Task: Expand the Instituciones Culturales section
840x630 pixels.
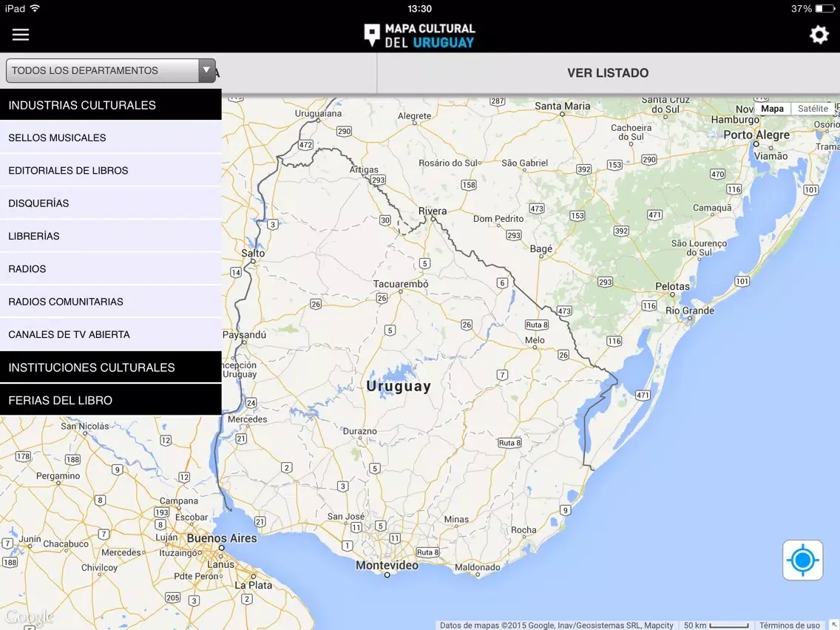Action: click(110, 367)
